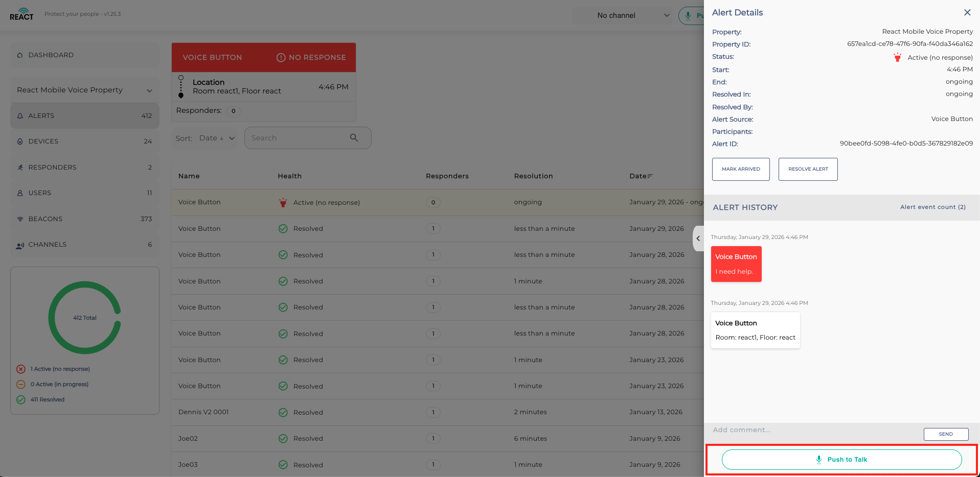Open the Users section
This screenshot has height=477, width=980.
85,193
